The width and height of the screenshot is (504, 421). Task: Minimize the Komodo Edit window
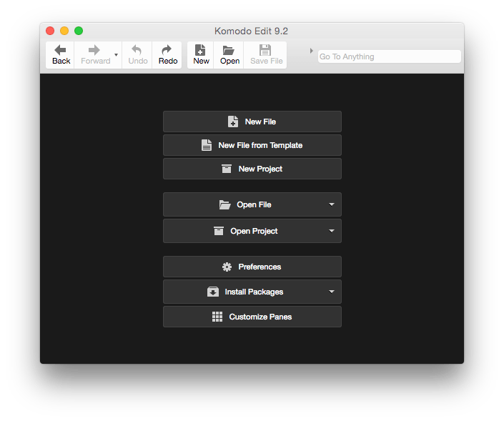click(64, 31)
